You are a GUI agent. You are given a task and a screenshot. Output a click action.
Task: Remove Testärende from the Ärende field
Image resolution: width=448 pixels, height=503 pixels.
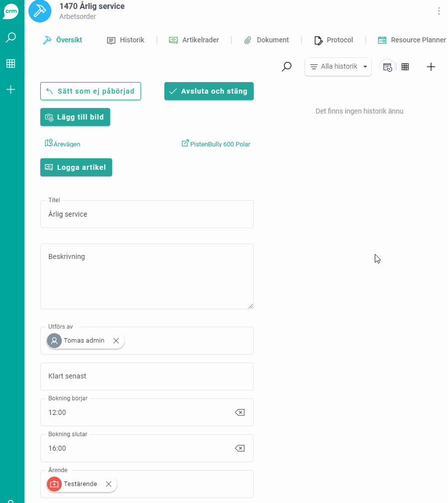coord(108,484)
